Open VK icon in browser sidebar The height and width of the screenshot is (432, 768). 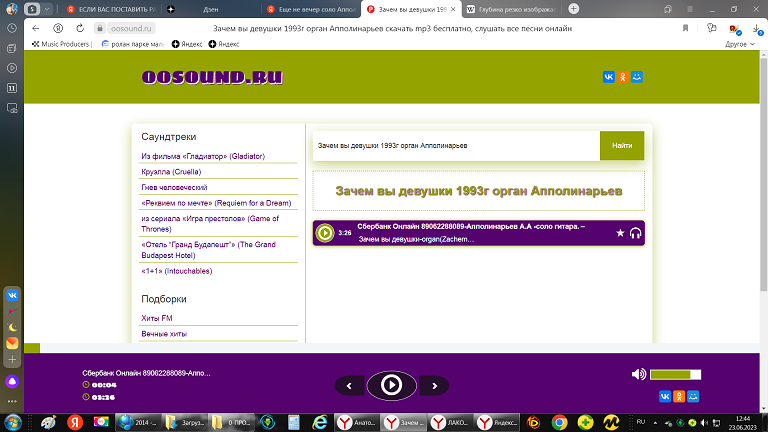tap(12, 295)
